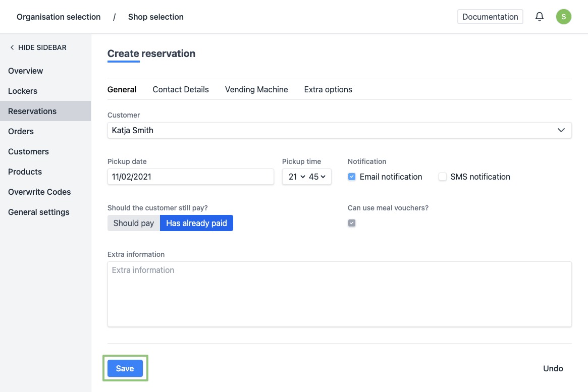Open the pickup minutes dropdown

[317, 177]
